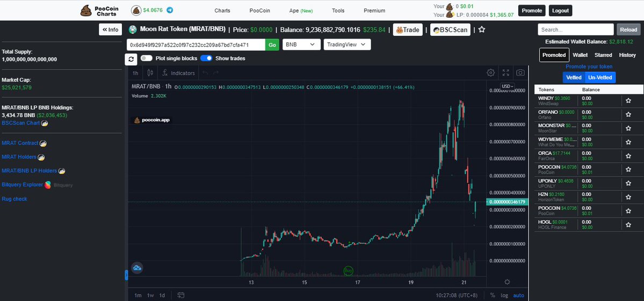This screenshot has height=301, width=644.
Task: Open the chart settings gear
Action: point(490,72)
